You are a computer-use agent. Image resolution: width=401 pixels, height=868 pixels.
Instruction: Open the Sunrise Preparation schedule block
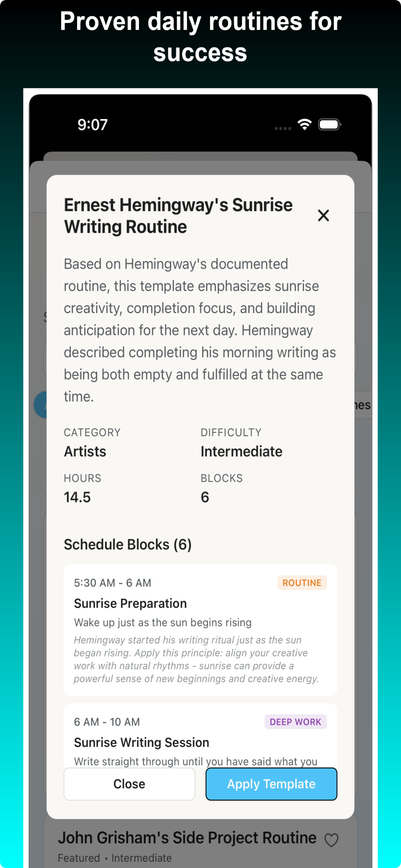point(200,630)
